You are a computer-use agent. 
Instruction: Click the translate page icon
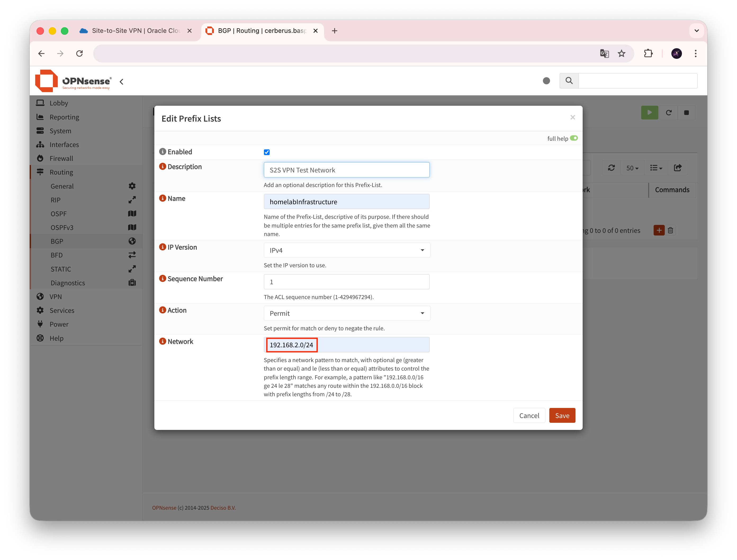pos(604,53)
